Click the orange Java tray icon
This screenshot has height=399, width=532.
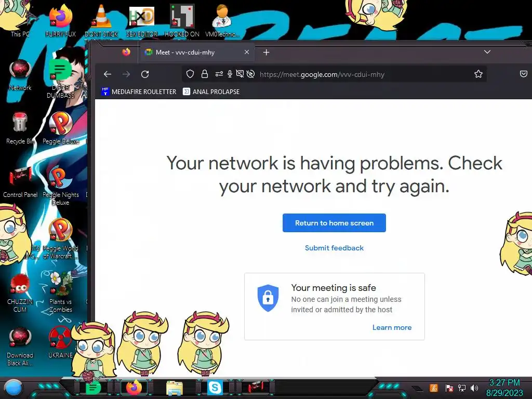tap(434, 388)
